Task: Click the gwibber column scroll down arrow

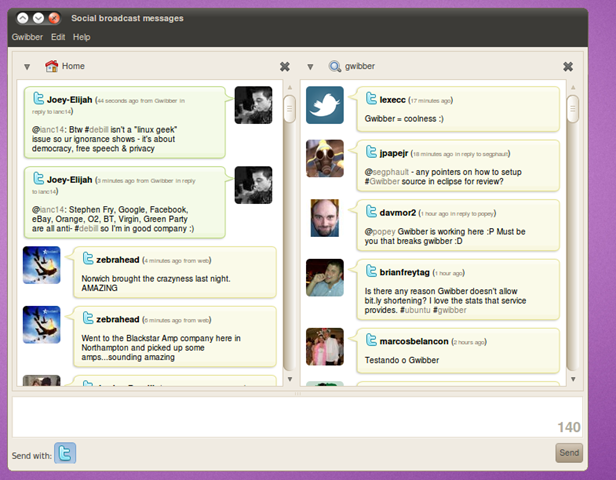Action: pos(573,379)
